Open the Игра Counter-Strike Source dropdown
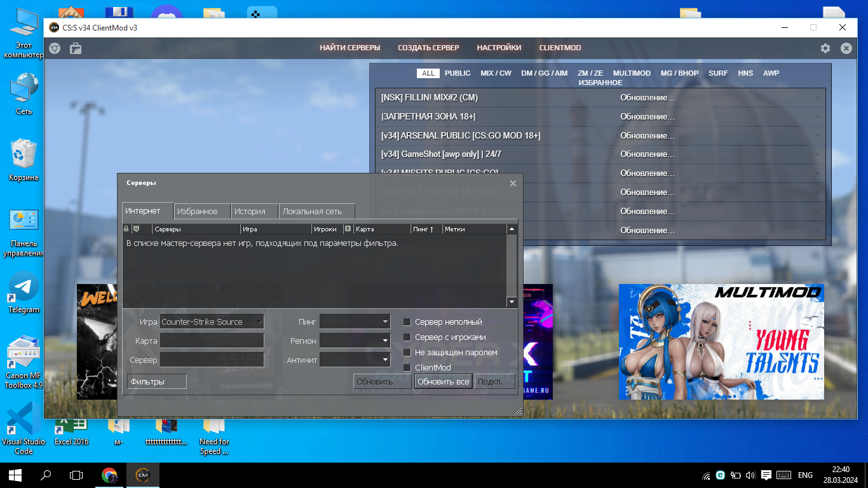This screenshot has height=488, width=868. (212, 322)
